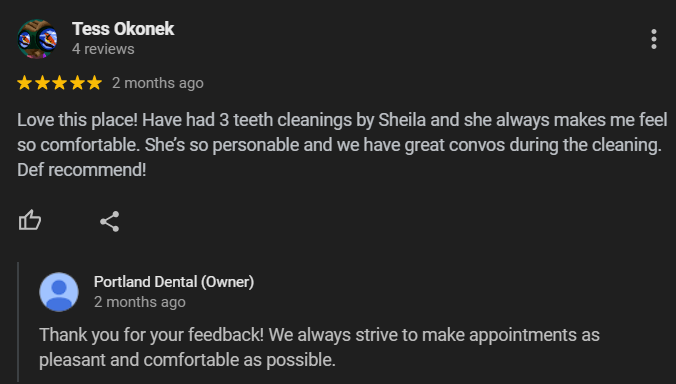Click 'pleasant and comfortable as possible' line

(187, 360)
